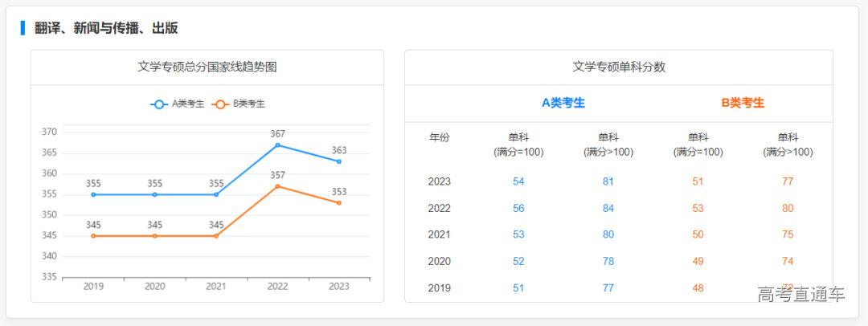868x326 pixels.
Task: Toggle the A类考生 legend series
Action: pyautogui.click(x=178, y=104)
